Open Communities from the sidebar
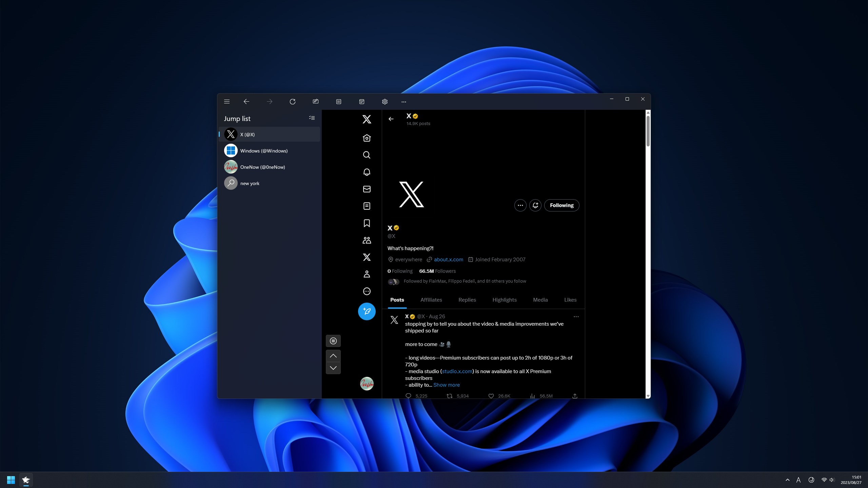The height and width of the screenshot is (488, 868). tap(367, 240)
